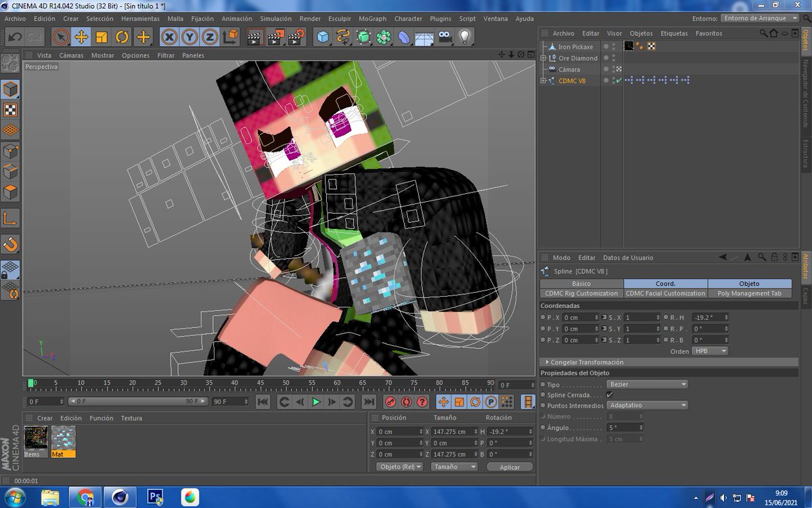Image resolution: width=812 pixels, height=508 pixels.
Task: Open the Orden HPB dropdown
Action: [x=710, y=351]
